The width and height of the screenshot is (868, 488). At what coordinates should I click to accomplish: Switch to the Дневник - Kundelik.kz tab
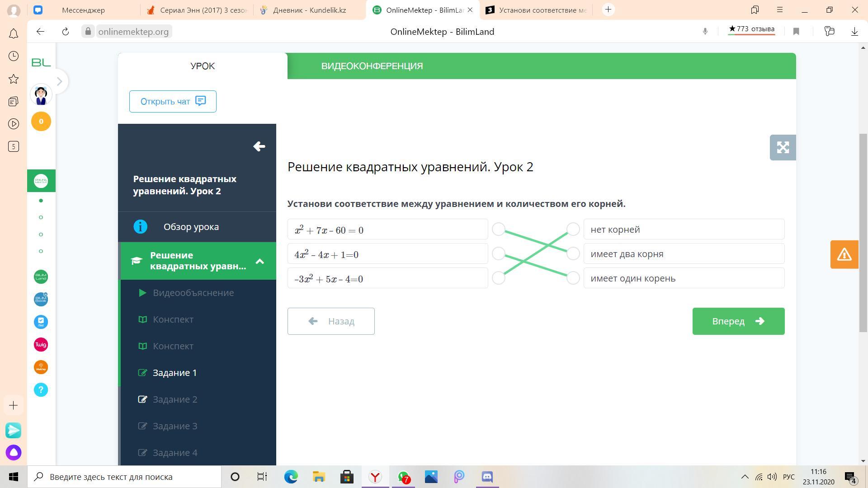point(309,10)
